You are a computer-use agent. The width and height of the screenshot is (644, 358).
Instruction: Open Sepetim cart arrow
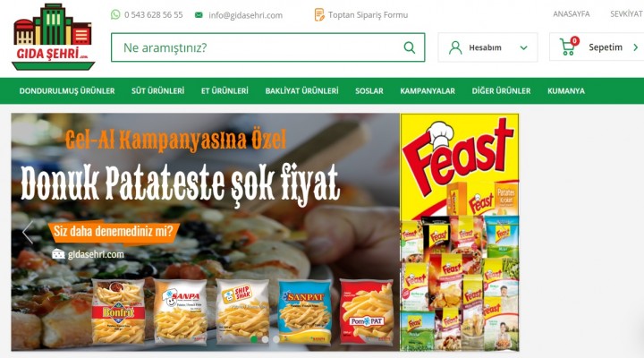[x=636, y=47]
